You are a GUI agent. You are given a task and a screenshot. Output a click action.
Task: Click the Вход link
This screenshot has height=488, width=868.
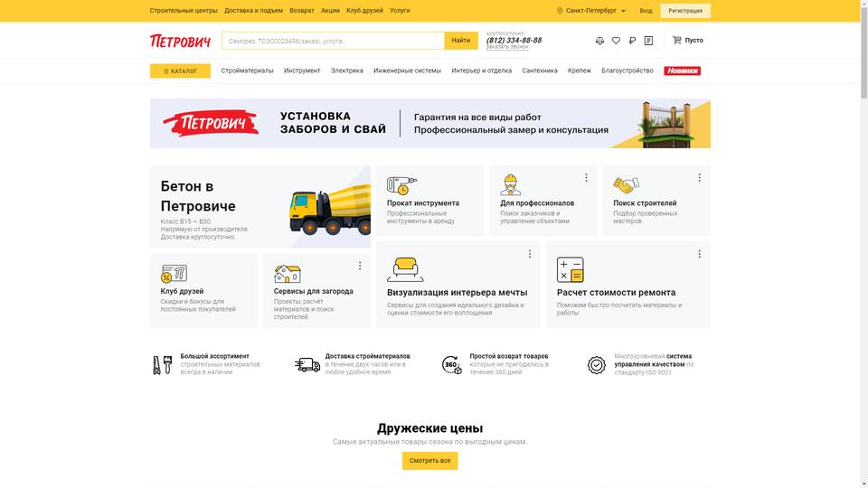coord(646,11)
